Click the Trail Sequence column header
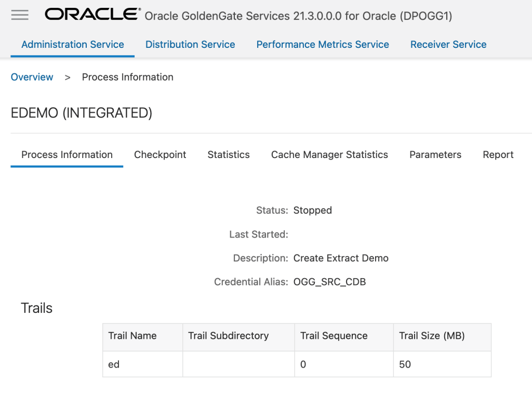This screenshot has height=394, width=532. tap(334, 336)
